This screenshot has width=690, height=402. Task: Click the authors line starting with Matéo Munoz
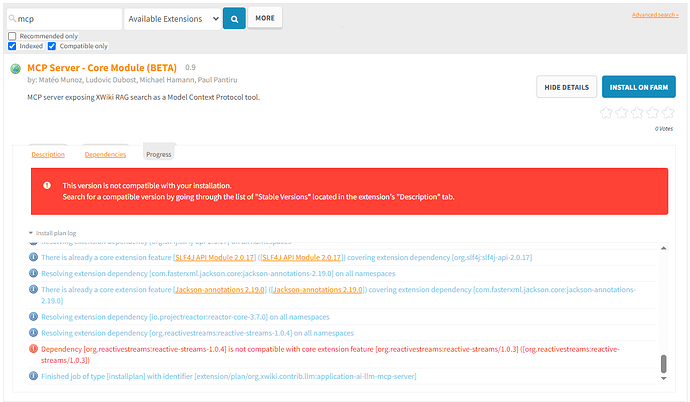click(132, 80)
